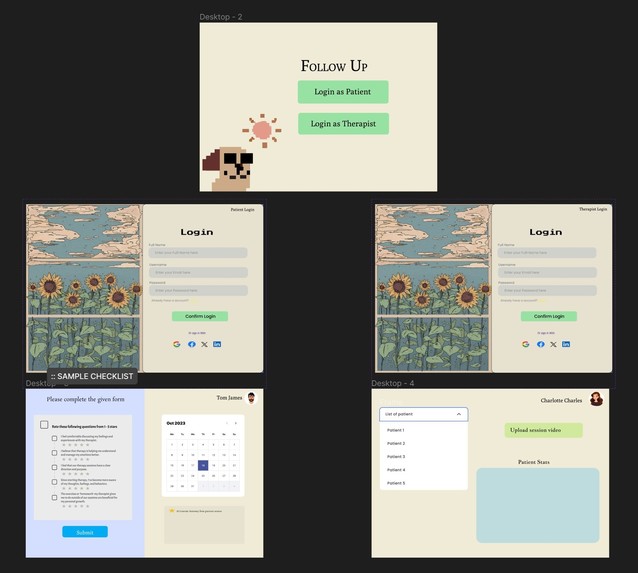The width and height of the screenshot is (638, 573).
Task: Check 'exercises or homework' question box
Action: [x=54, y=497]
